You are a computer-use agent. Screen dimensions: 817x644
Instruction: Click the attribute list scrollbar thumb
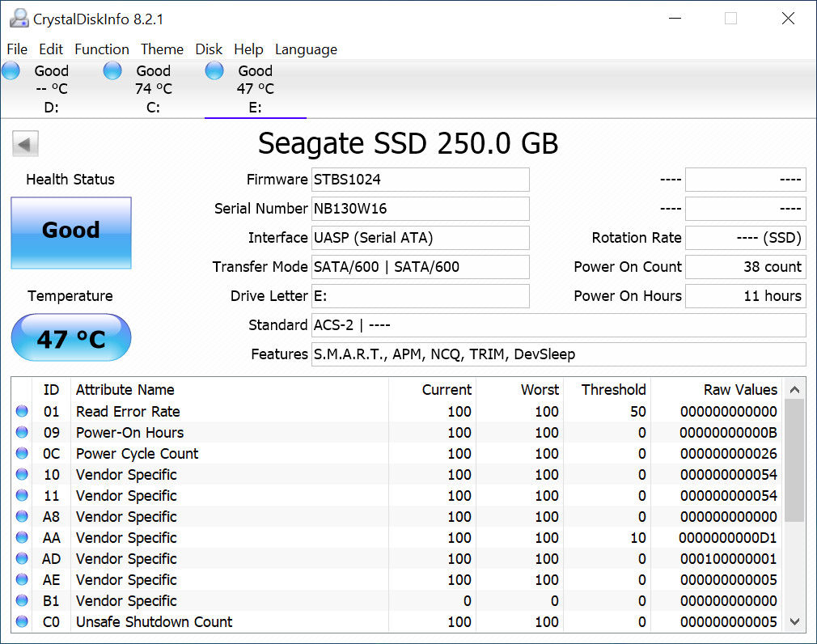(x=794, y=460)
